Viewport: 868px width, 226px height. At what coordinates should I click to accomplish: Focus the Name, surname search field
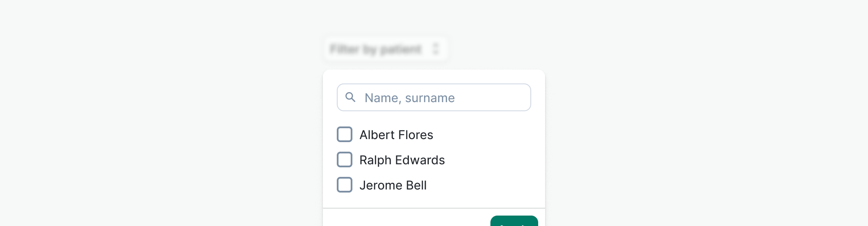coord(434,97)
